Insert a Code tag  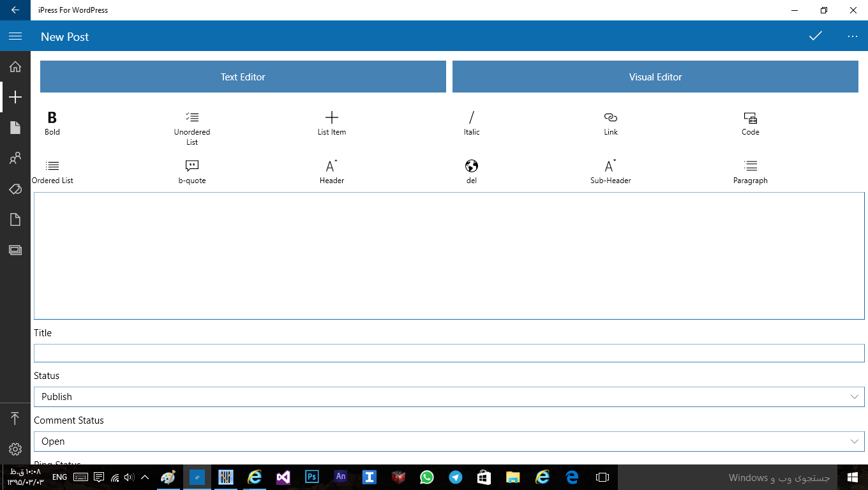pyautogui.click(x=751, y=123)
